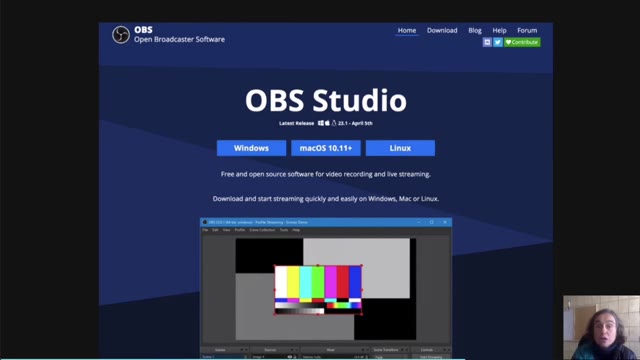This screenshot has height=360, width=640.
Task: Open the Twitter bird icon link
Action: [498, 42]
